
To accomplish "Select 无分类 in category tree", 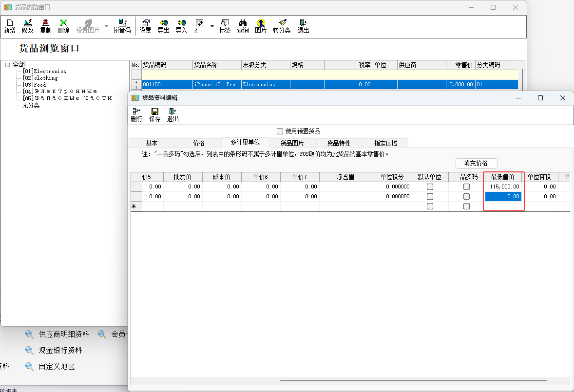I will click(31, 105).
